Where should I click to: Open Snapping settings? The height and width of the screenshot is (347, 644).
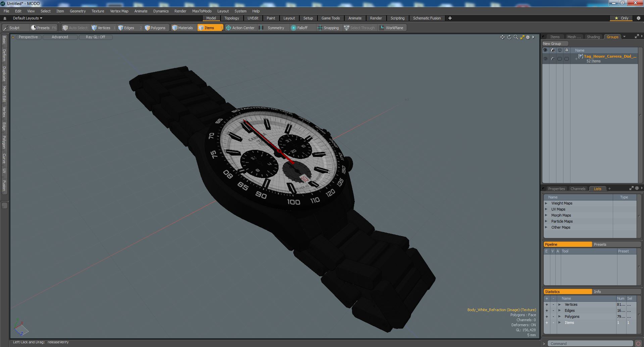[329, 28]
